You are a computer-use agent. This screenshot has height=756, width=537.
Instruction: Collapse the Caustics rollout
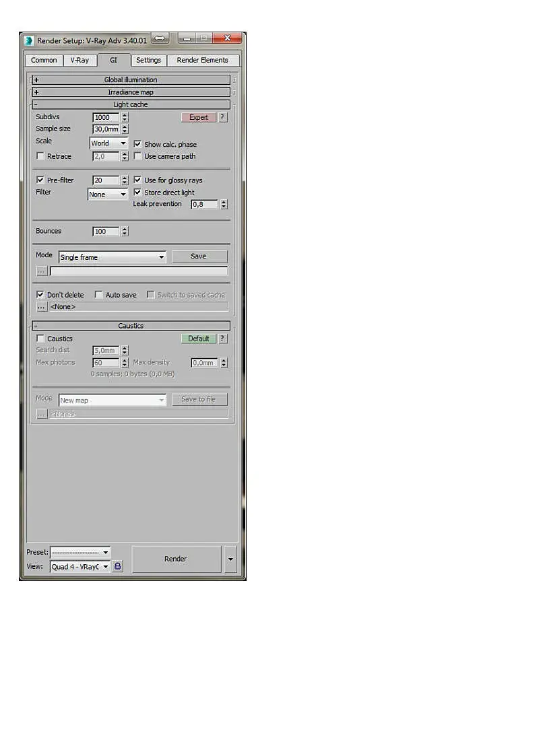tap(131, 326)
